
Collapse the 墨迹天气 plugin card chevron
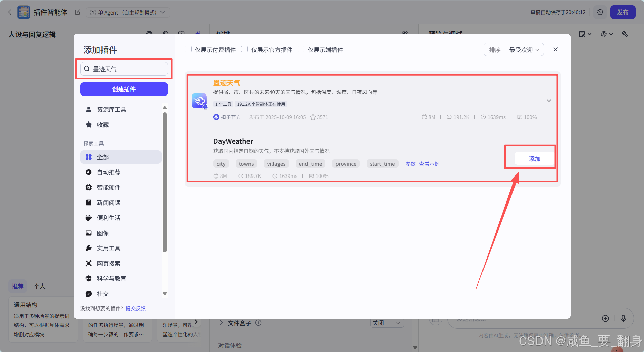pyautogui.click(x=549, y=101)
